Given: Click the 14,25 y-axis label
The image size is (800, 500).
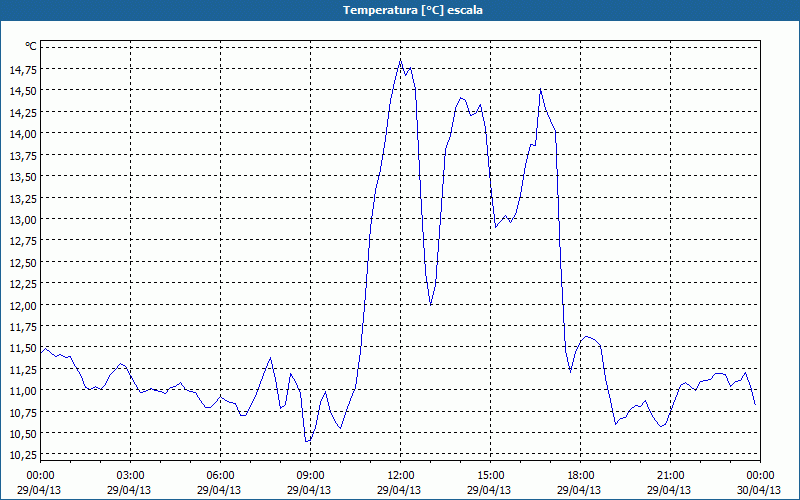Looking at the screenshot, I should pyautogui.click(x=22, y=112).
